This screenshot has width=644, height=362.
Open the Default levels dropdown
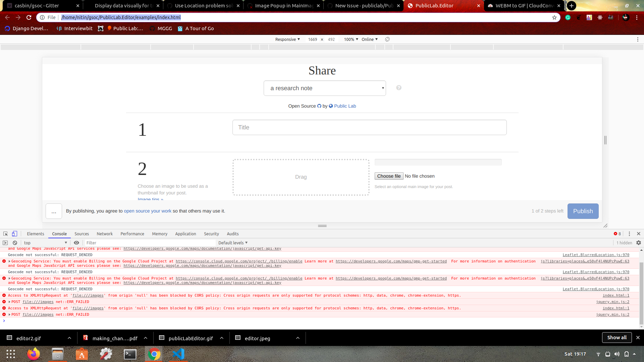[x=232, y=243]
